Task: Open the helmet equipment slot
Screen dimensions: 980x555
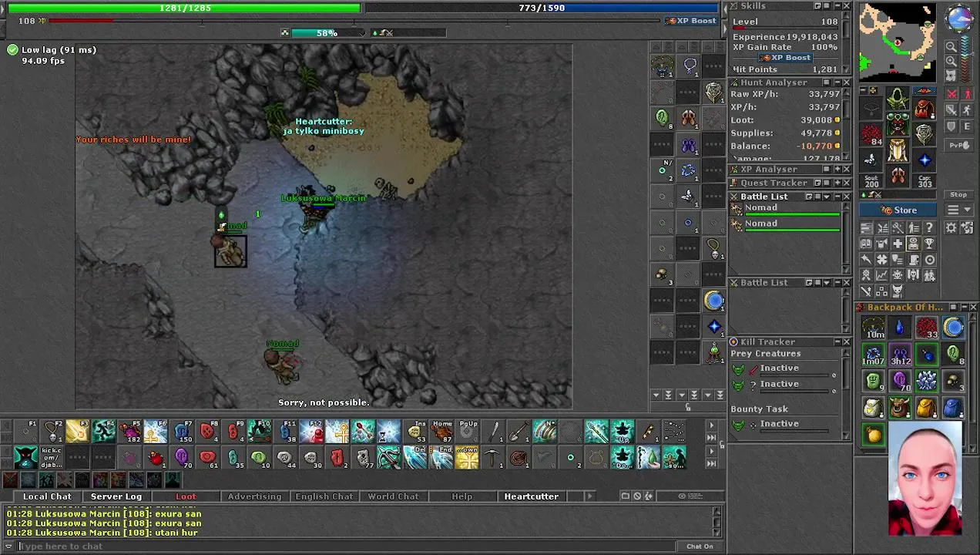Action: (x=898, y=99)
